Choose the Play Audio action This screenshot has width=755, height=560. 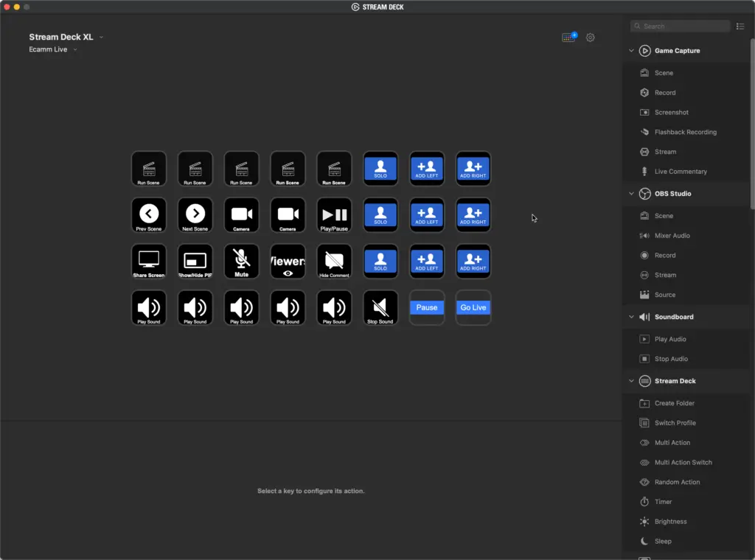(686, 339)
